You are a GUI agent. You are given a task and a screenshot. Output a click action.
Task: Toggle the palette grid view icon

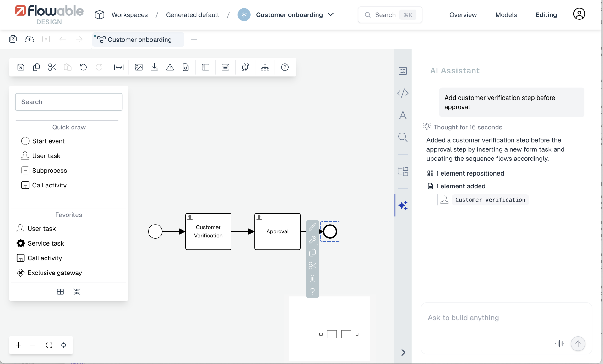[61, 292]
